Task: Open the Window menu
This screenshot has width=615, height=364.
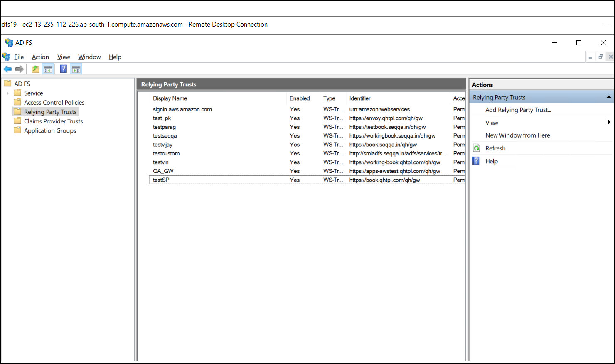Action: pyautogui.click(x=89, y=57)
